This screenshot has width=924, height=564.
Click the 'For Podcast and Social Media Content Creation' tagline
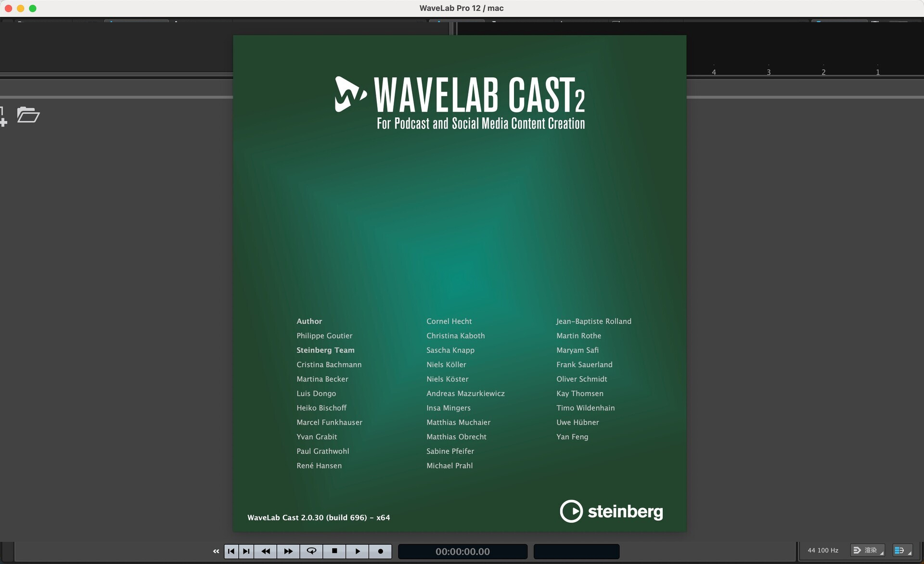(x=481, y=124)
